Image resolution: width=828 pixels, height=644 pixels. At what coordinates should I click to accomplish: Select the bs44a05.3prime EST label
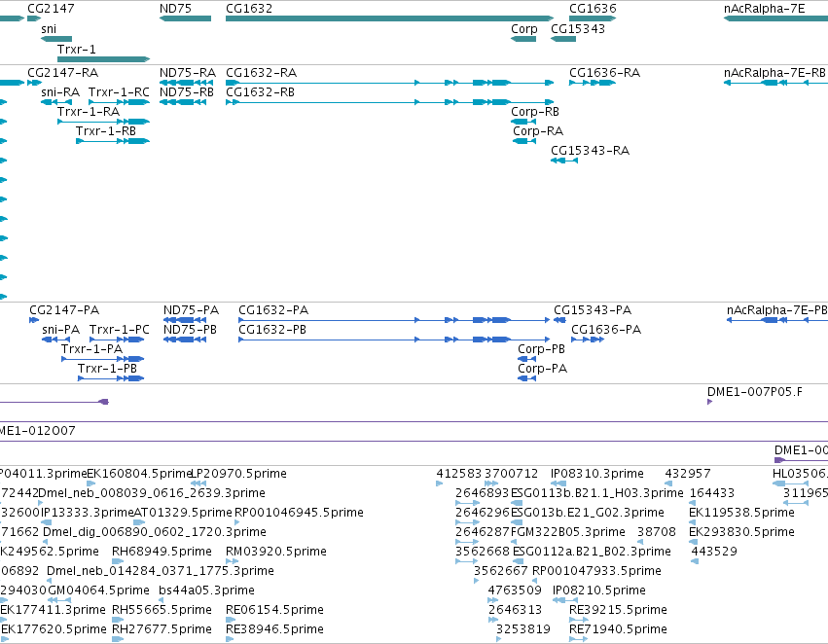coord(206,590)
